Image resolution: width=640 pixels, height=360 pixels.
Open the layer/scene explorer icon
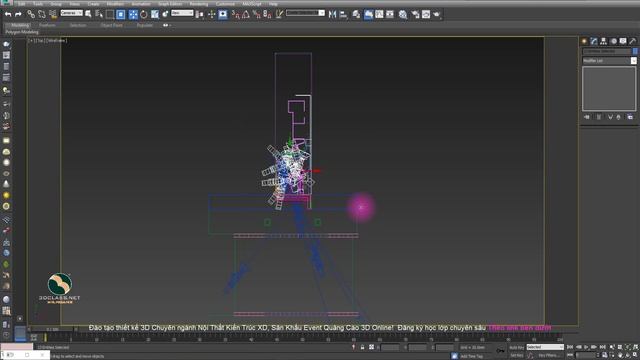tap(356, 14)
